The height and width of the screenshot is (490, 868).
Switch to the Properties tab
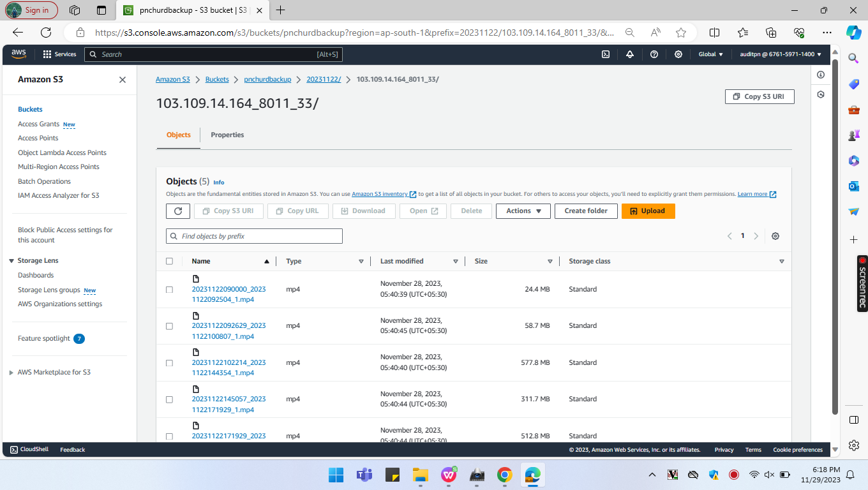coord(227,135)
